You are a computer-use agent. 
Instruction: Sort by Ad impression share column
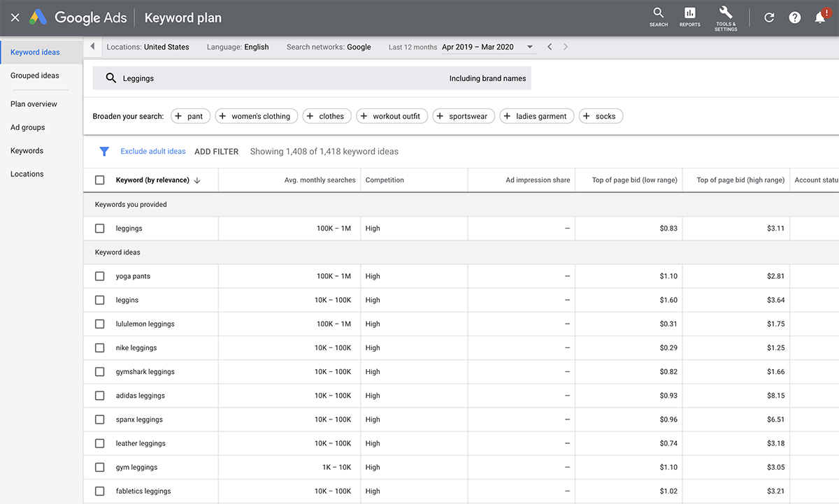pos(538,180)
